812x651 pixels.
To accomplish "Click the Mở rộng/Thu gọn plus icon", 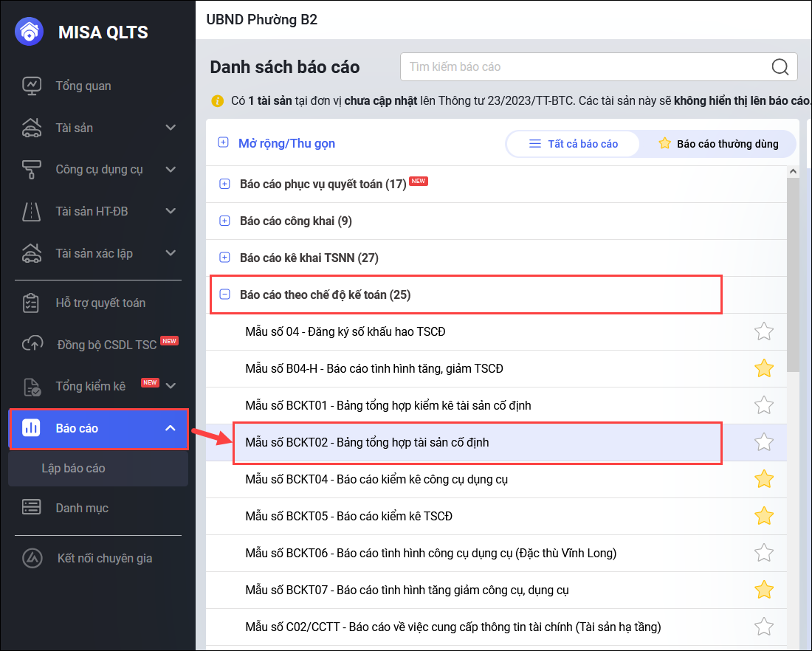I will pos(223,142).
